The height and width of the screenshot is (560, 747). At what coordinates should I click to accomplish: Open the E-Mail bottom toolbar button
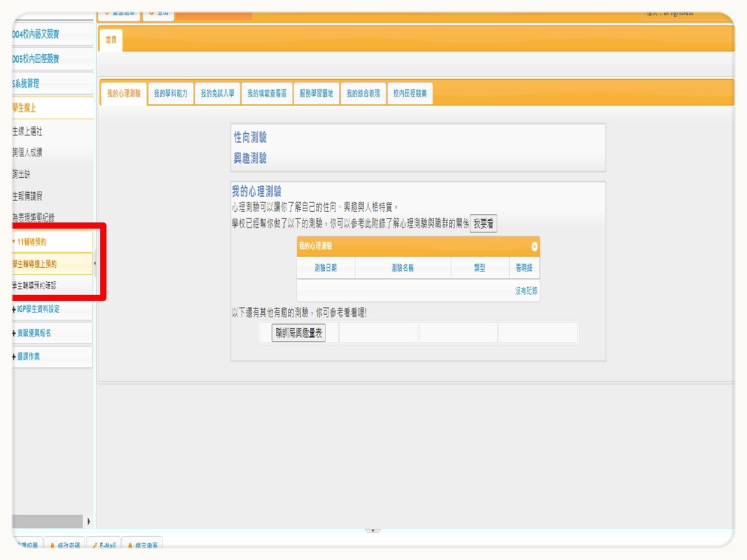[x=104, y=545]
